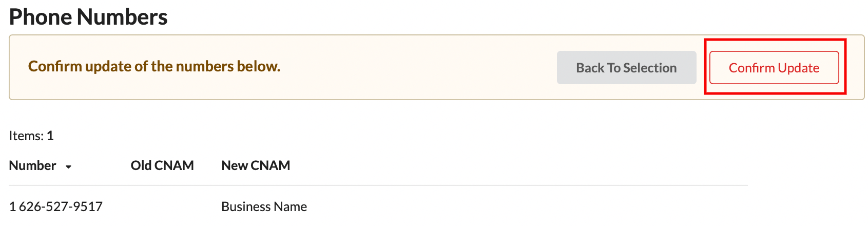Select the row for 626-527-9517

[x=378, y=206]
